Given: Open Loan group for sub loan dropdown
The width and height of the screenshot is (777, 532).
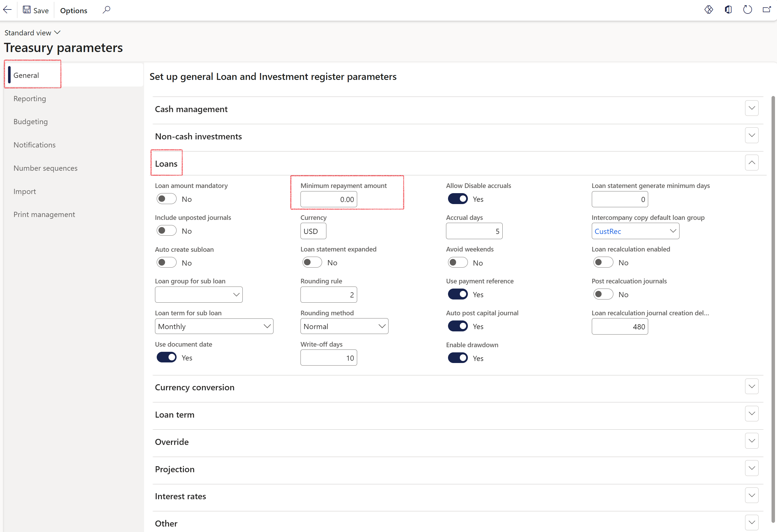Looking at the screenshot, I should click(x=199, y=294).
